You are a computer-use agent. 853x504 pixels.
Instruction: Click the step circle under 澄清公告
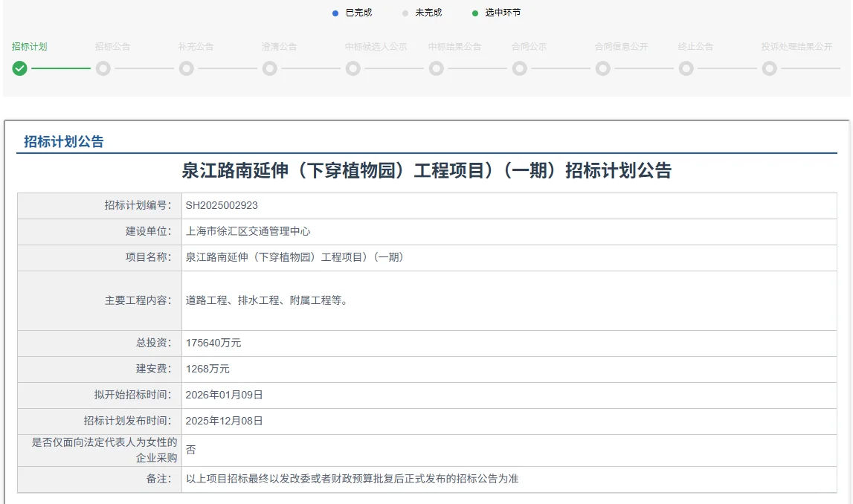click(x=270, y=68)
